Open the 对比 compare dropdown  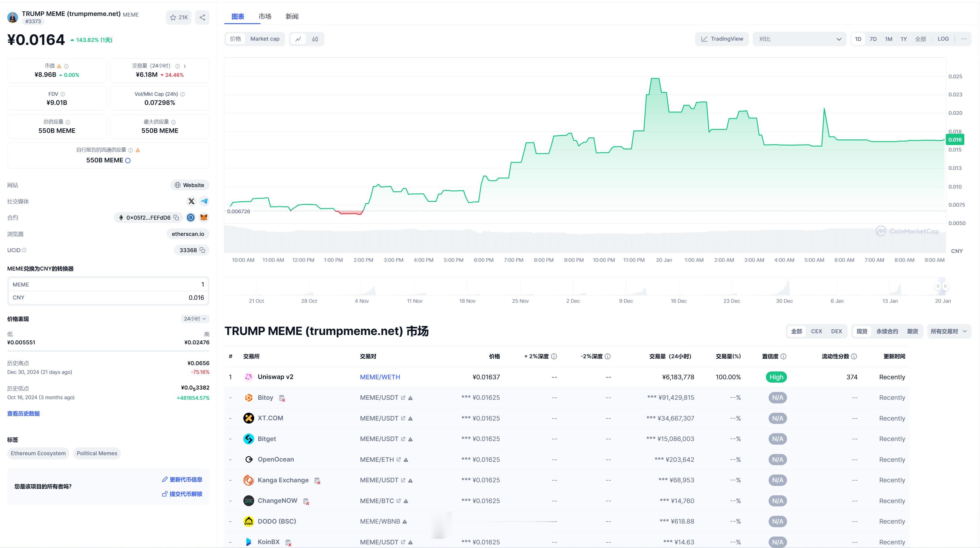pyautogui.click(x=799, y=39)
